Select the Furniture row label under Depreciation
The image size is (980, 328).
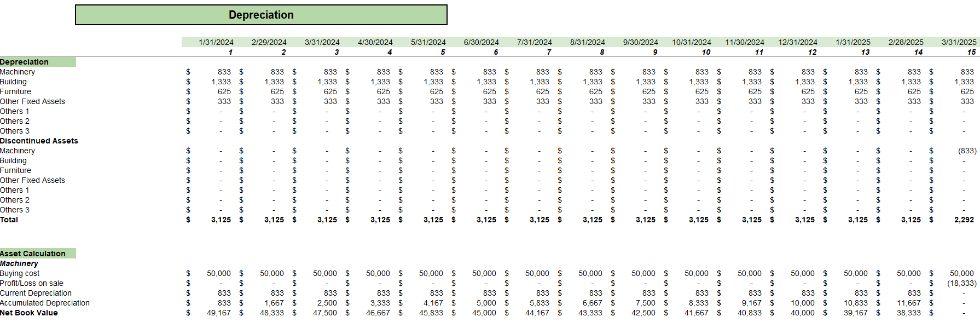(x=15, y=91)
